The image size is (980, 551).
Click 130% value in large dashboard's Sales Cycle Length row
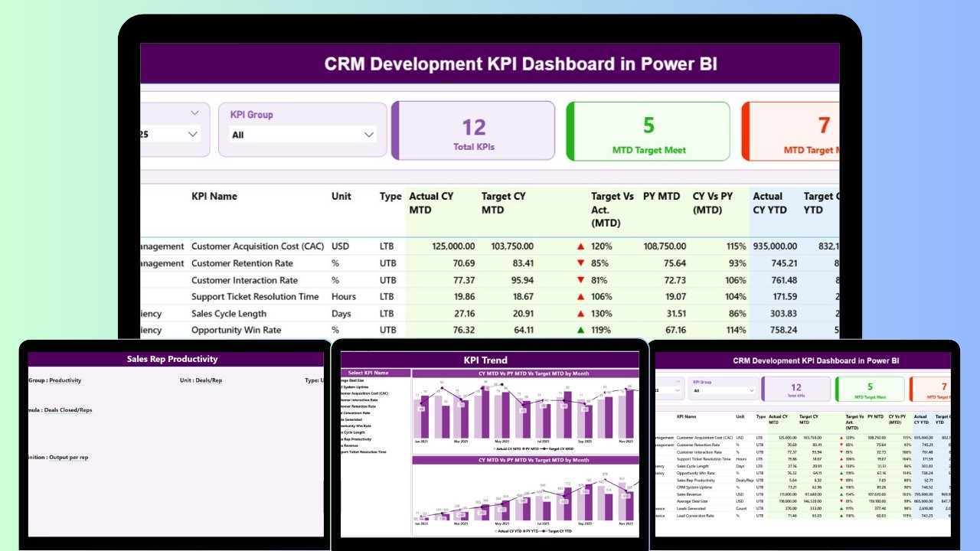click(602, 314)
